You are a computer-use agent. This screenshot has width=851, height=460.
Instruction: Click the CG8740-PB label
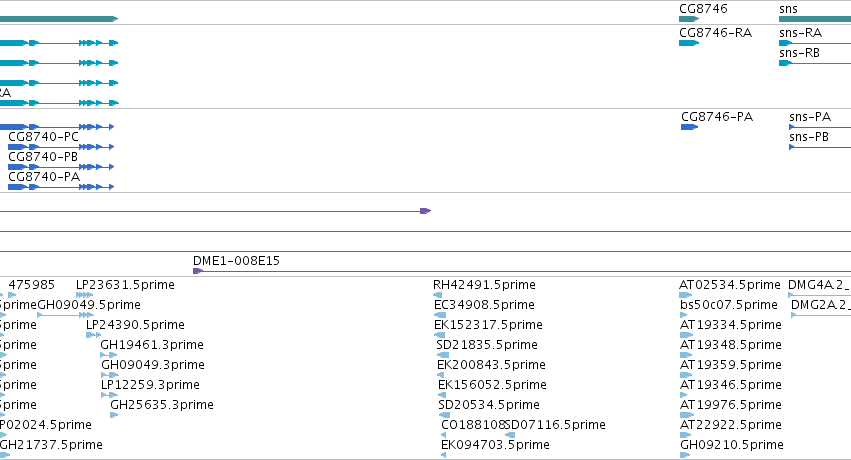tap(43, 157)
